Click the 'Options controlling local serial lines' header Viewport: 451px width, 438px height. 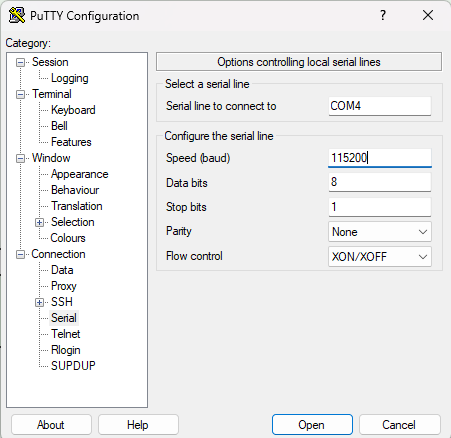click(x=299, y=62)
